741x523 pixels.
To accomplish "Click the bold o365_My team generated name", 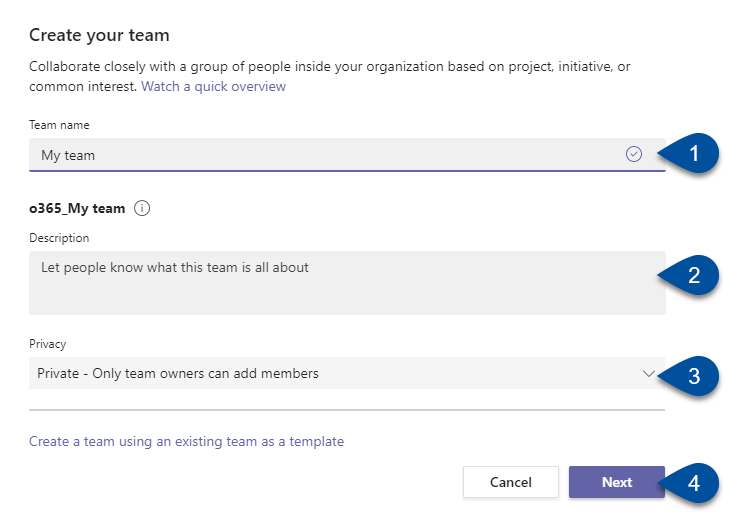I will [77, 208].
